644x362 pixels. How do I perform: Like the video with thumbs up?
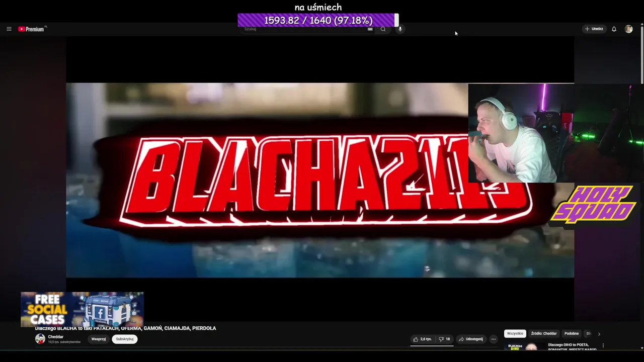(x=423, y=339)
